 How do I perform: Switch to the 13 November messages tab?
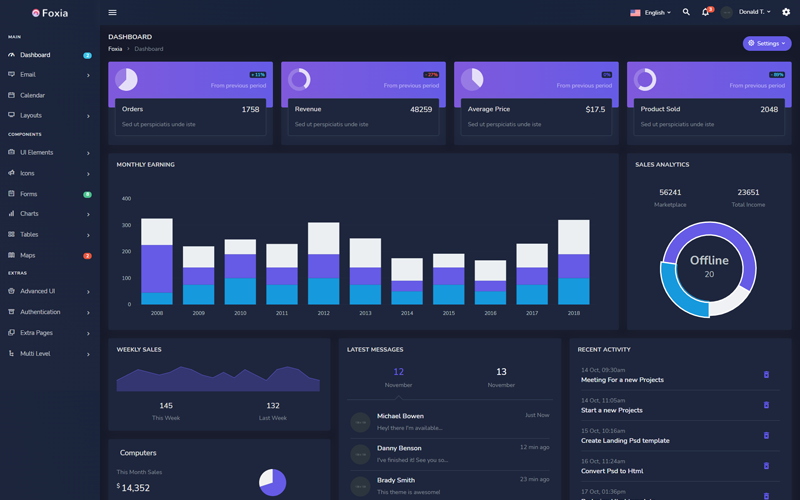point(501,377)
